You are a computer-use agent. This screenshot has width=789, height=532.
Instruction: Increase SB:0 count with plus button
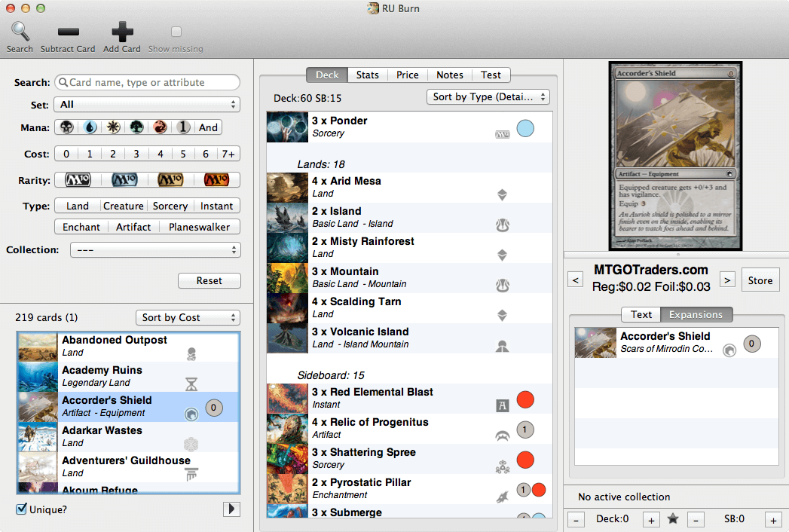click(x=773, y=519)
